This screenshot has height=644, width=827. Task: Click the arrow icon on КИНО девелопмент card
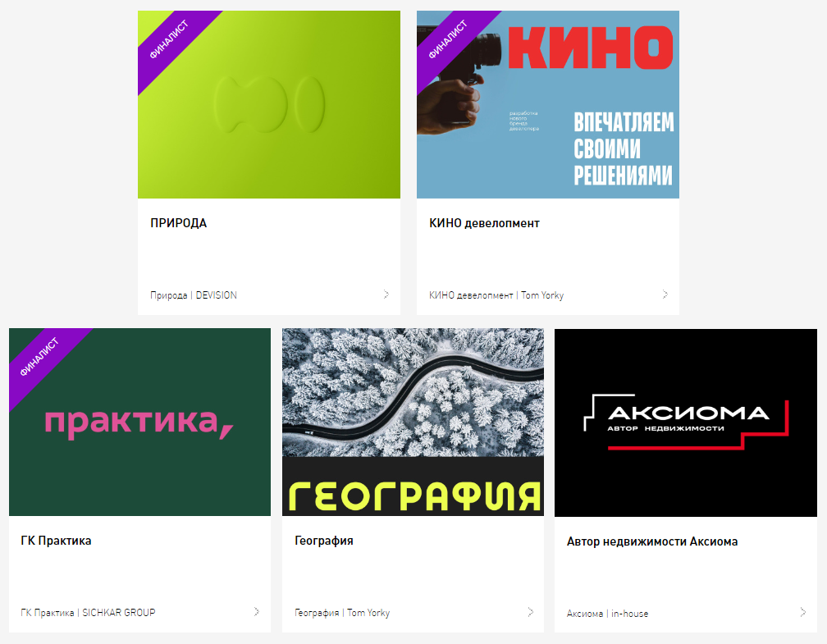[665, 295]
